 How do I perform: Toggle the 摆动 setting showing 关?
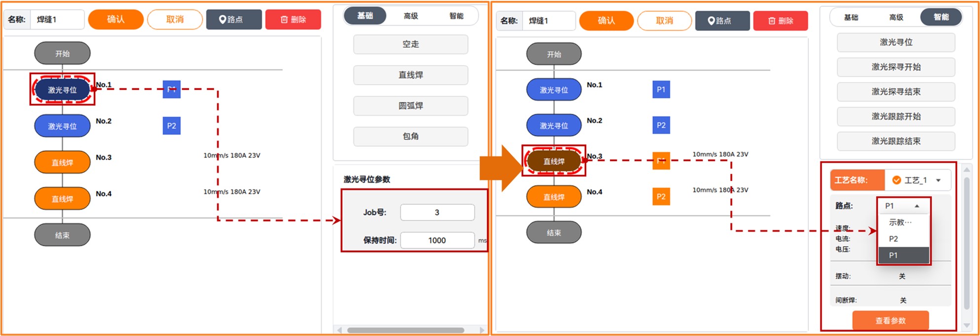(902, 276)
